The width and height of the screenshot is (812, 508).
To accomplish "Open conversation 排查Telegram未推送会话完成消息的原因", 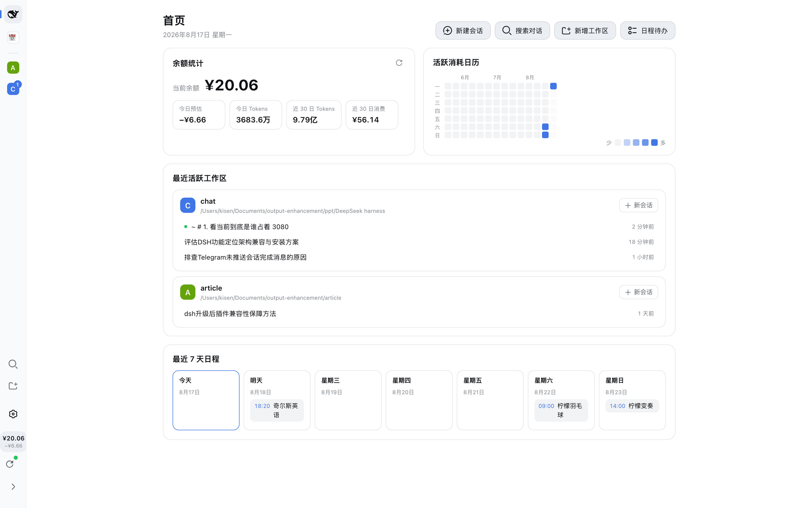I will click(419, 257).
